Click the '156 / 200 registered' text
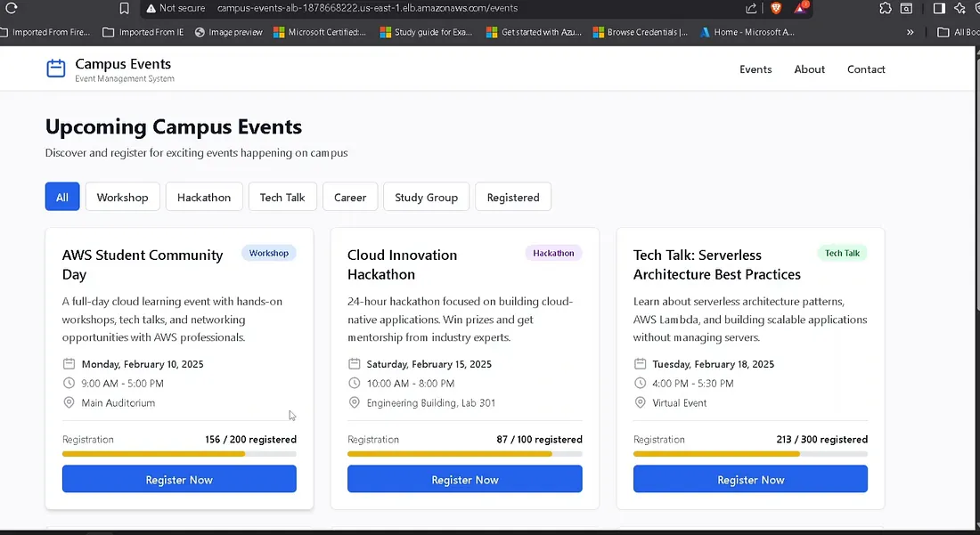Screen dimensions: 980x535 250,439
